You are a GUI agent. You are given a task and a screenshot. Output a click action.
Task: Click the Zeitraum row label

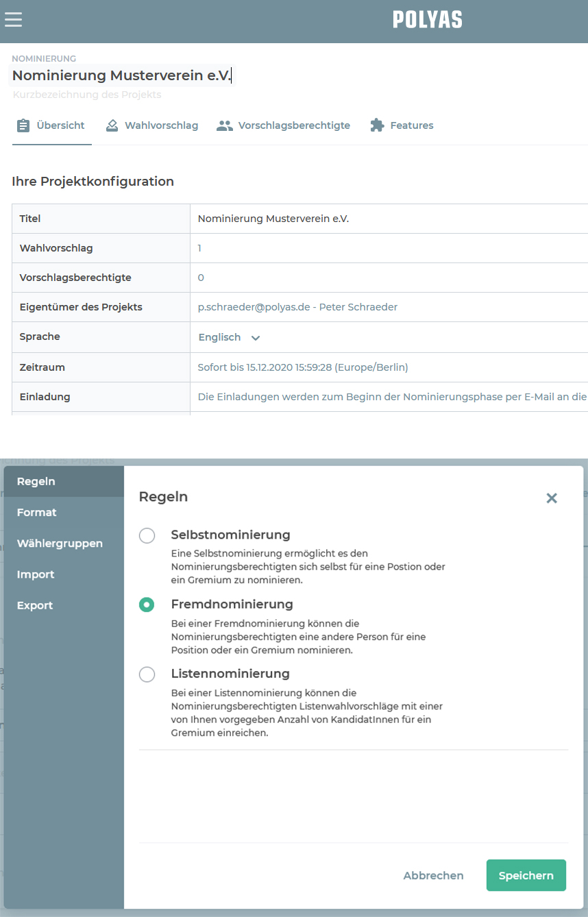pos(42,367)
